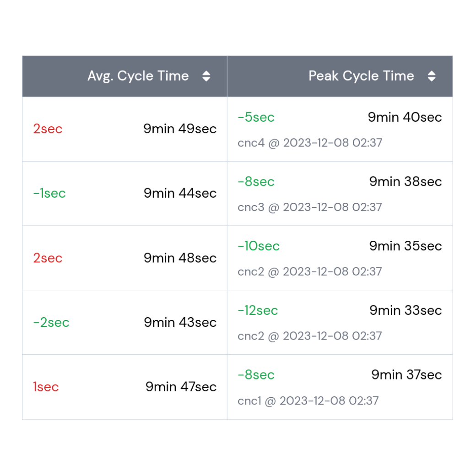The width and height of the screenshot is (476, 476).
Task: Click the Avg. Cycle Time column header label
Action: (x=138, y=76)
